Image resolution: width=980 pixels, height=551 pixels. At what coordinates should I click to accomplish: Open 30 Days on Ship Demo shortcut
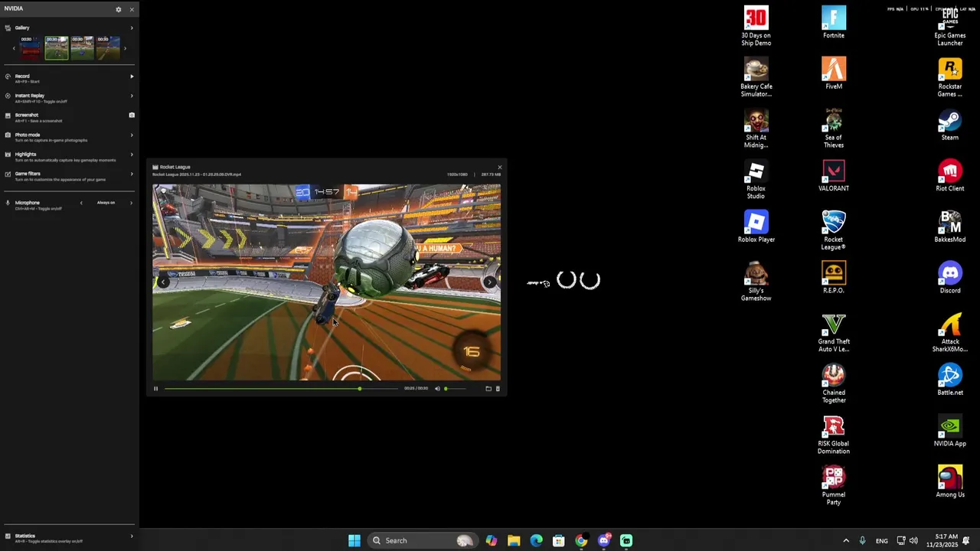756,26
